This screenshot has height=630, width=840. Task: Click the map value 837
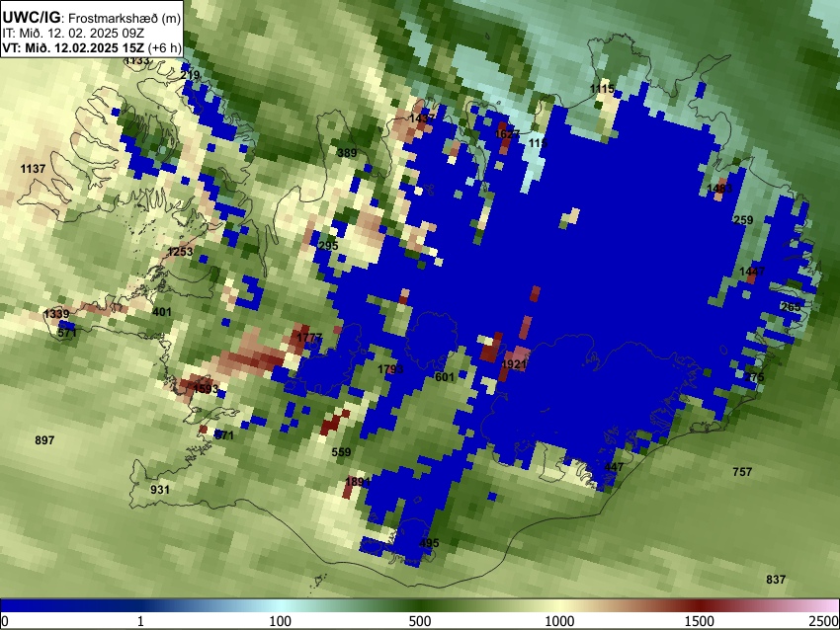[x=776, y=580]
